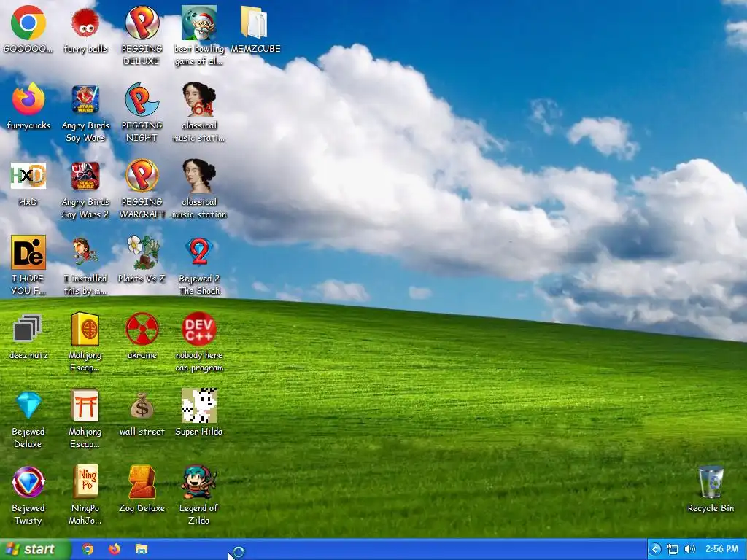
Task: Open the PEGGING WARCRAFT icon
Action: point(142,176)
